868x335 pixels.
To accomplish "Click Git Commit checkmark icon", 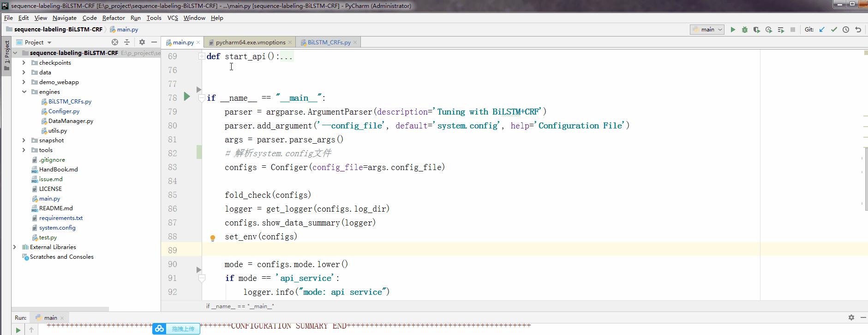I will click(x=834, y=30).
